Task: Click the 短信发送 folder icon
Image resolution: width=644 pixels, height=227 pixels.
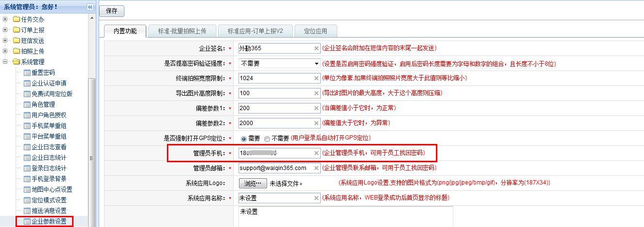Action: [x=16, y=41]
